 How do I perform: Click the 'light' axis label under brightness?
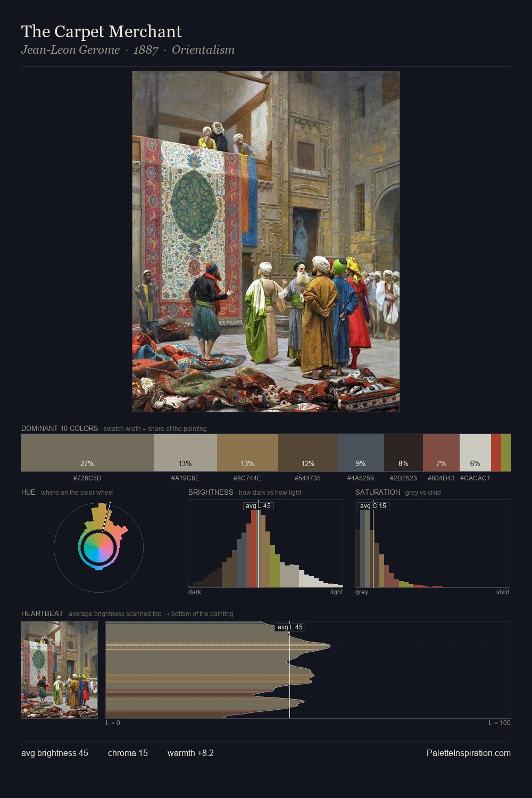tap(336, 592)
